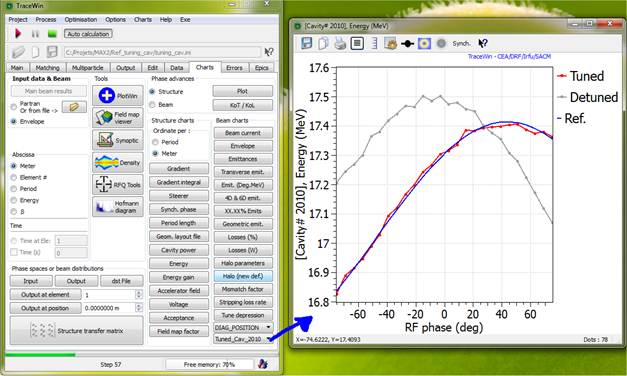Screen dimensions: 627x376
Task: Select the Beam phase advance radio button
Action: click(x=152, y=105)
